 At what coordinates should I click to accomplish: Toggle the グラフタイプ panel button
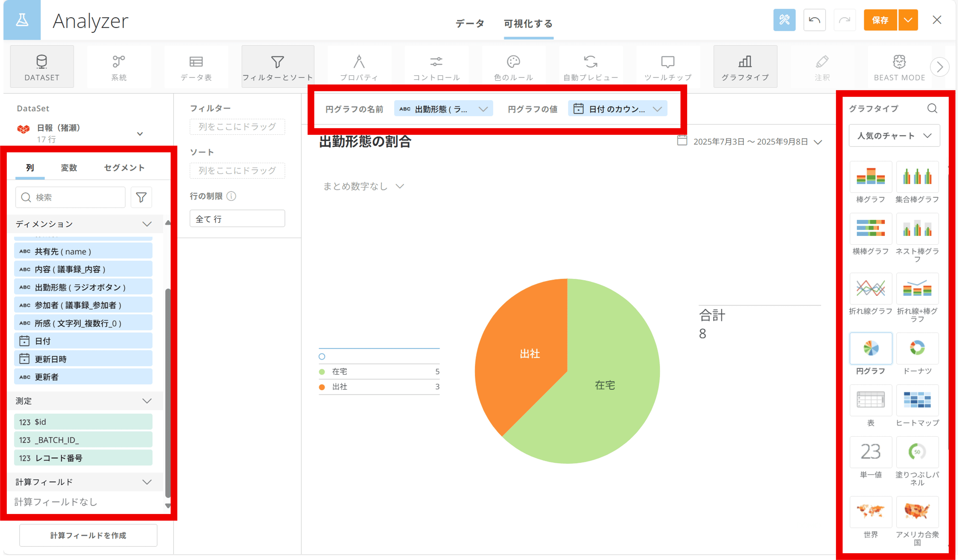point(745,67)
